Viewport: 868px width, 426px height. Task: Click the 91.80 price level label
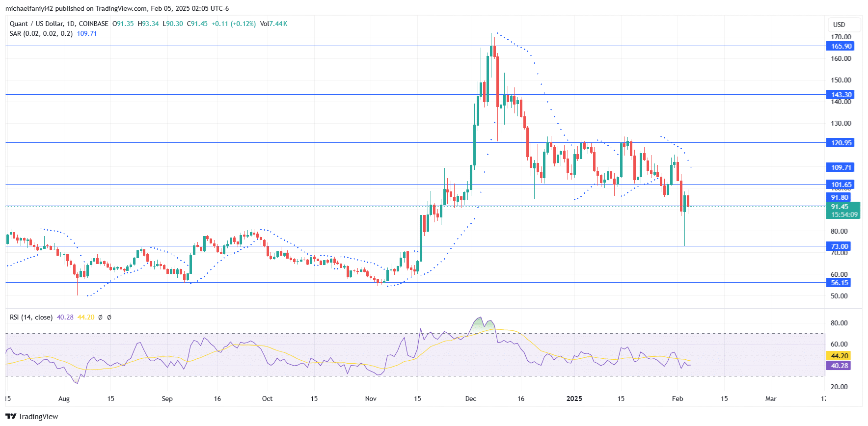coord(840,197)
